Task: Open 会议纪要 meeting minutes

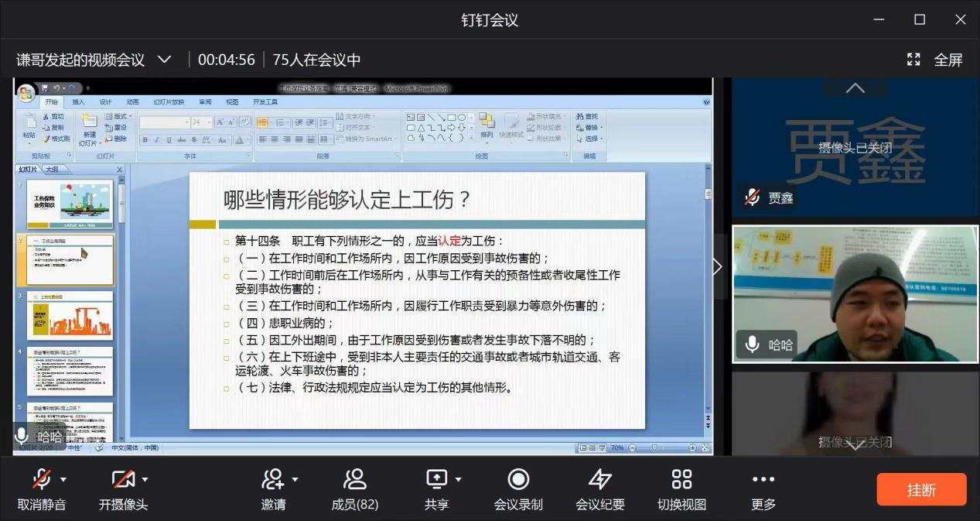Action: (602, 488)
